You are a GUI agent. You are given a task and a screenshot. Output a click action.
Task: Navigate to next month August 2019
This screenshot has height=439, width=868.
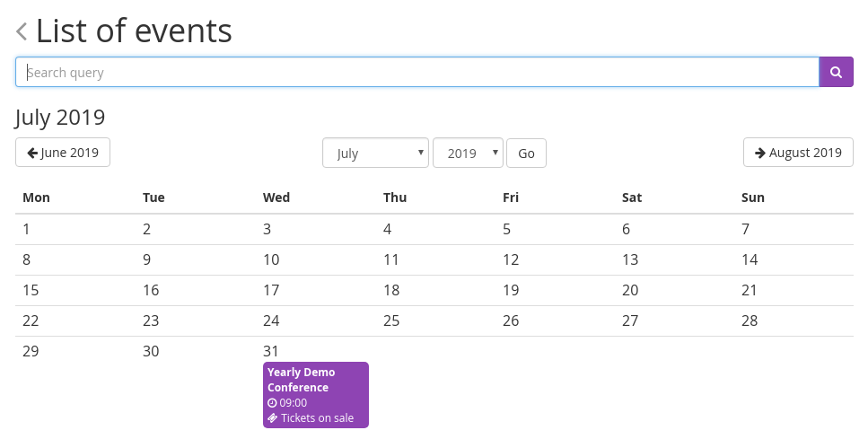click(798, 153)
